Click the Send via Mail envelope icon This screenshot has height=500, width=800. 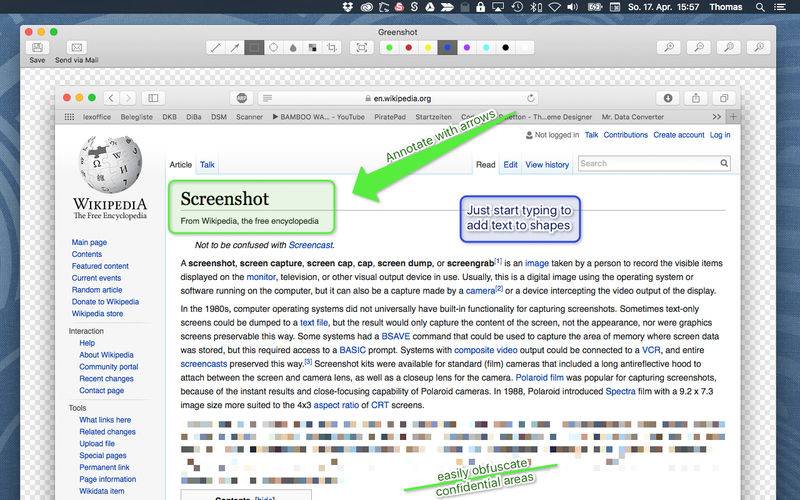(77, 47)
